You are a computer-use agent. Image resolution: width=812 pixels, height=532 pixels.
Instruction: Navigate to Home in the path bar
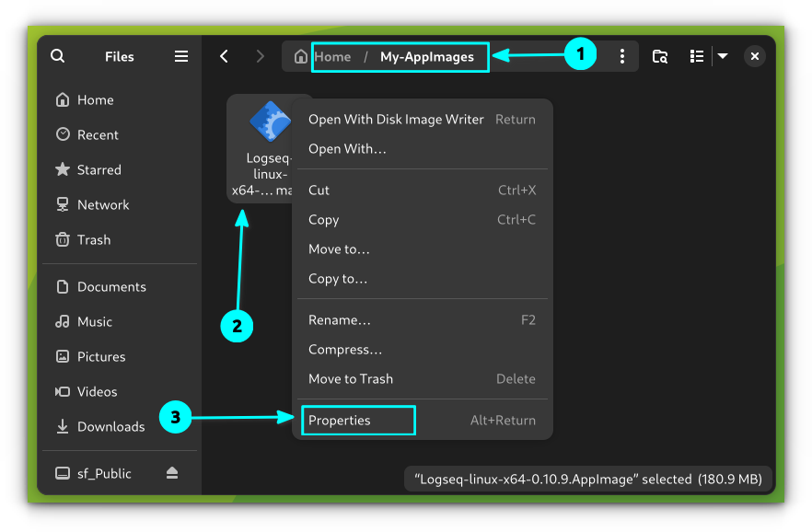(331, 57)
